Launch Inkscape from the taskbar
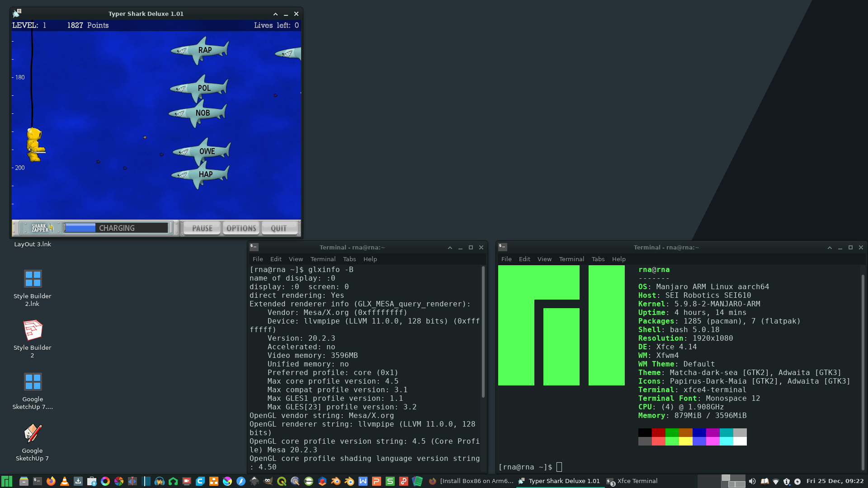The height and width of the screenshot is (488, 868). click(255, 481)
